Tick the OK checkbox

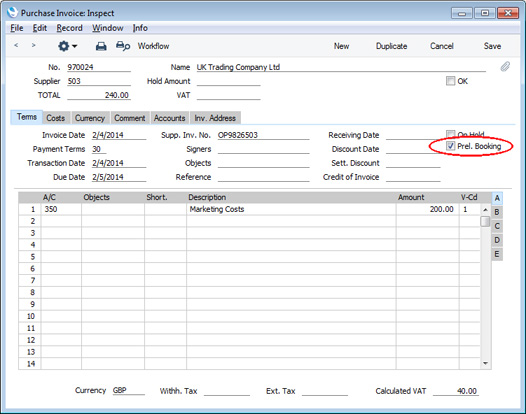(x=450, y=81)
